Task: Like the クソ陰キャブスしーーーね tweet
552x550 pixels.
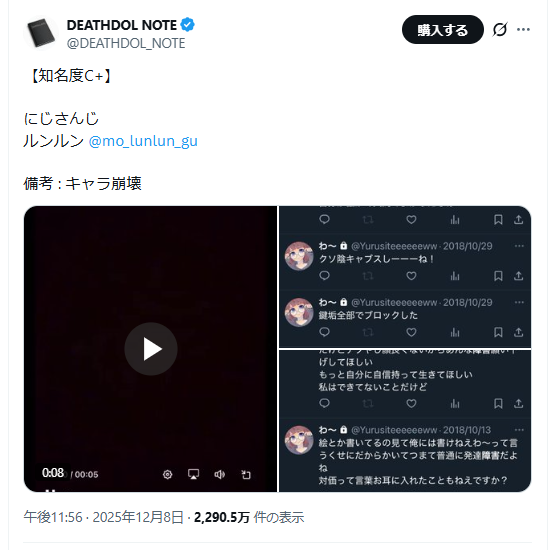Action: 411,276
